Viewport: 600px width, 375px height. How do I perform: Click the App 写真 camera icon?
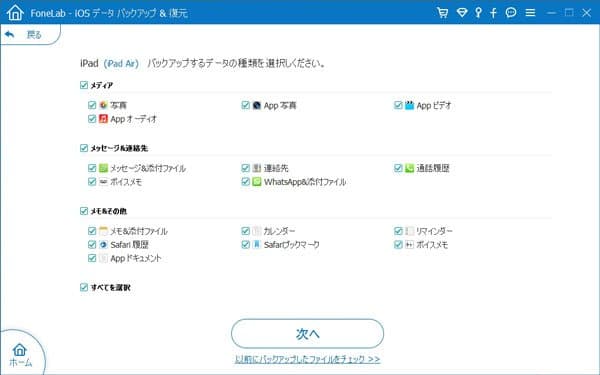(257, 105)
